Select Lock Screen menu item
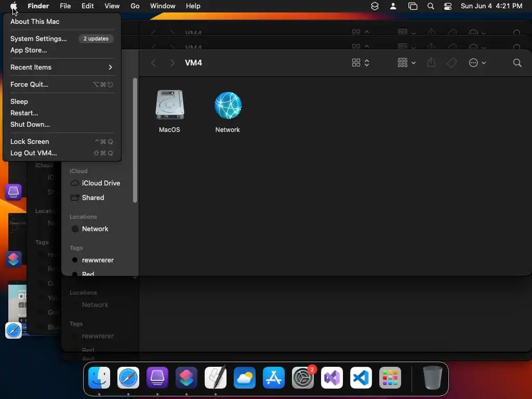Viewport: 532px width, 399px height. pos(62,141)
